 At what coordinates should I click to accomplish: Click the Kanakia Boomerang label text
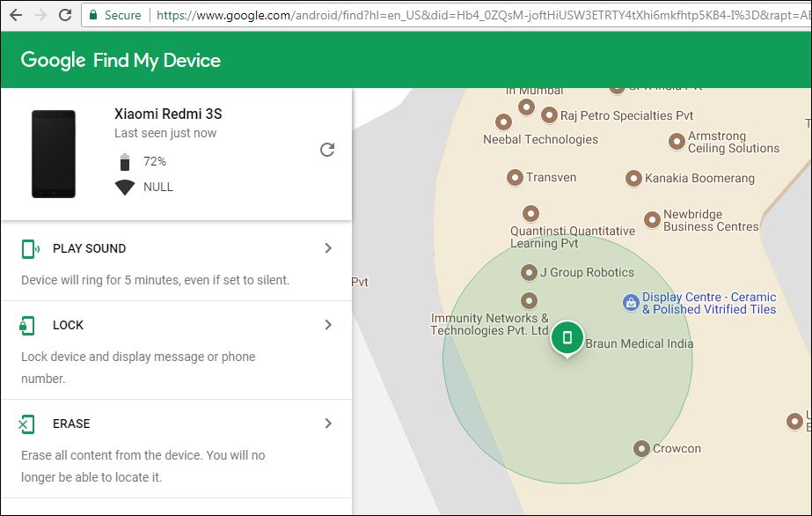(699, 178)
